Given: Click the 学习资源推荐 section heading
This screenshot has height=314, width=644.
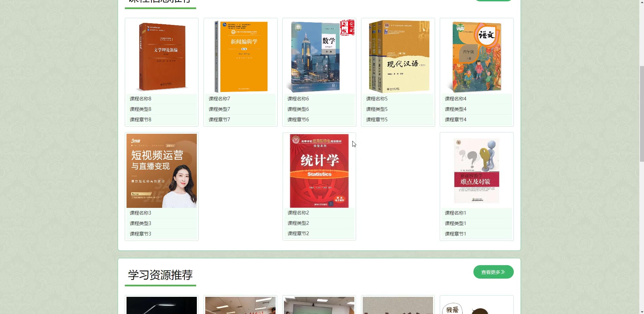Looking at the screenshot, I should tap(160, 275).
